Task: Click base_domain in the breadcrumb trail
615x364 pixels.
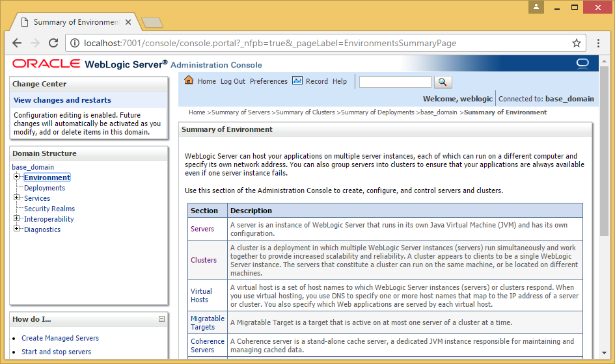Action: (x=439, y=112)
